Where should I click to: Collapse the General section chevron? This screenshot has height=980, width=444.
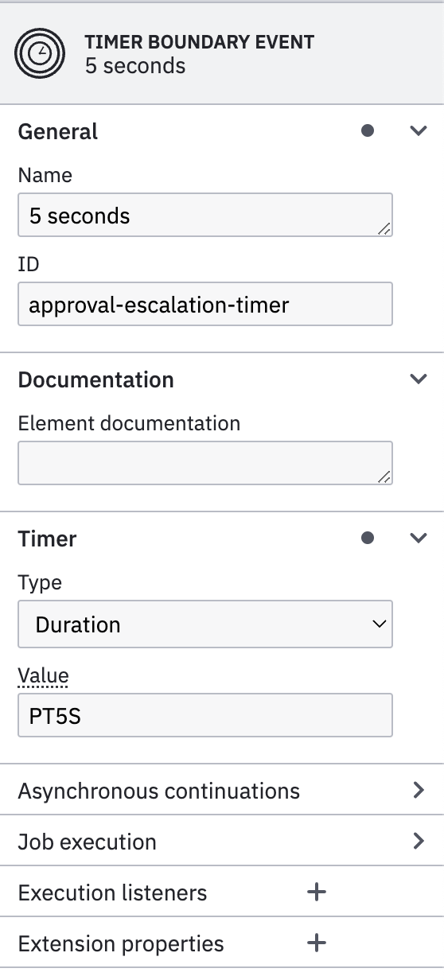pos(419,131)
